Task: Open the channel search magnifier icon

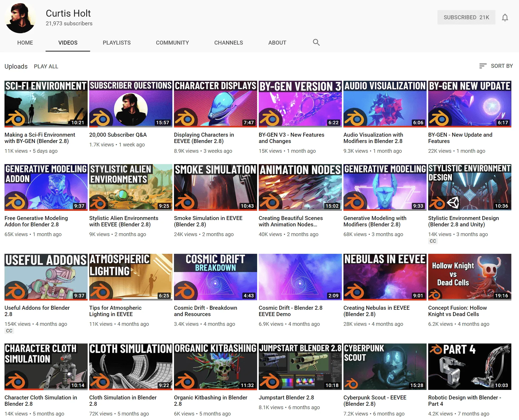Action: click(x=316, y=42)
